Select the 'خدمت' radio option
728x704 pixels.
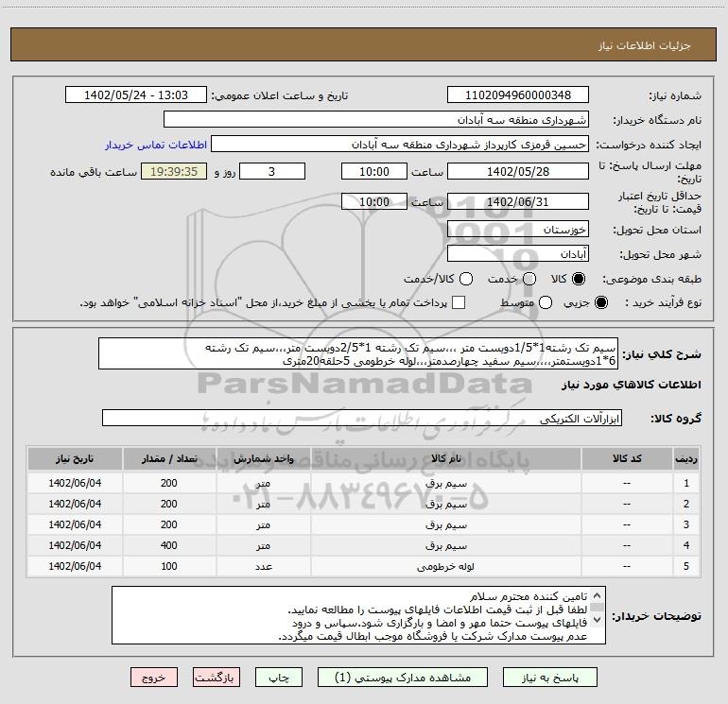pos(529,280)
